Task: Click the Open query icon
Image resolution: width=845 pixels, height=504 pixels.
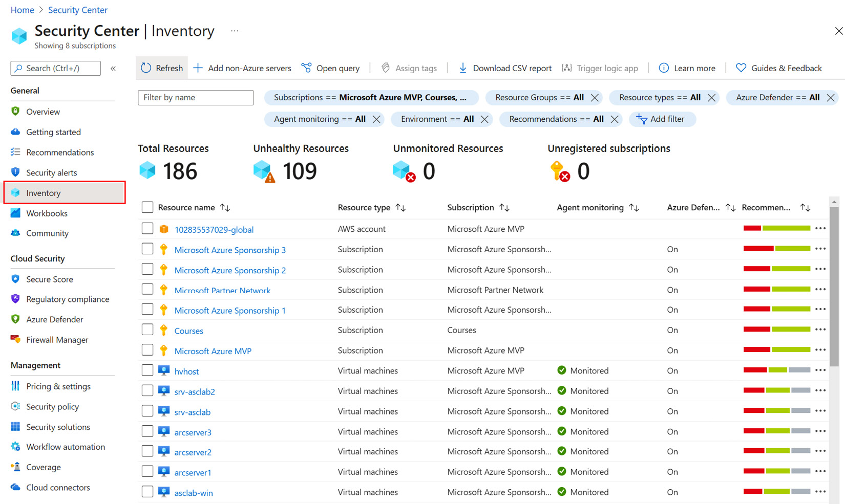Action: click(306, 68)
